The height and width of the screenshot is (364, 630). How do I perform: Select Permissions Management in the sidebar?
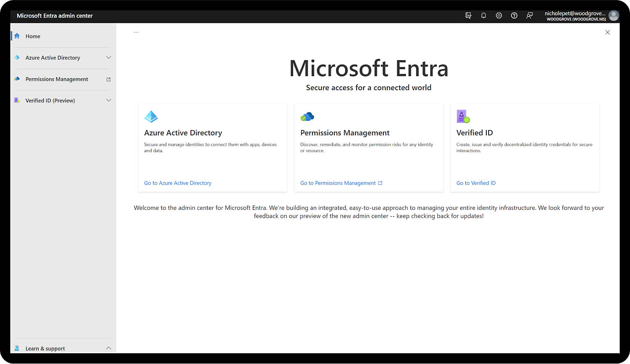(56, 80)
